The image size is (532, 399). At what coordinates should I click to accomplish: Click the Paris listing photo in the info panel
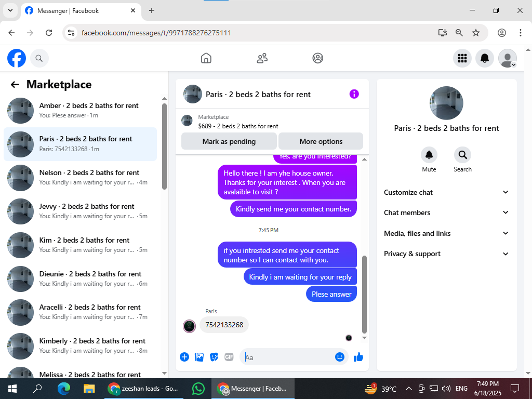pos(446,103)
